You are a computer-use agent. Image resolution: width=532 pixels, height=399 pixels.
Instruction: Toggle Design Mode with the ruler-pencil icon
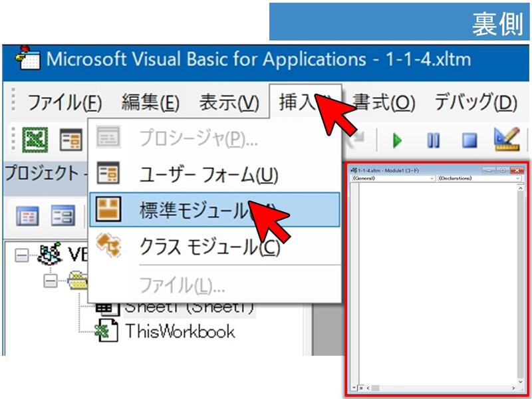pyautogui.click(x=507, y=139)
